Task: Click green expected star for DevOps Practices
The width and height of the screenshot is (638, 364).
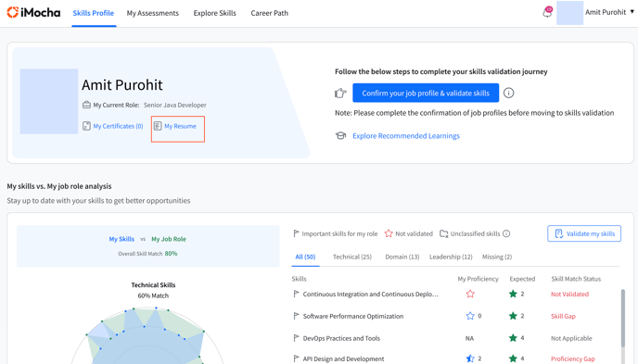Action: click(x=513, y=337)
